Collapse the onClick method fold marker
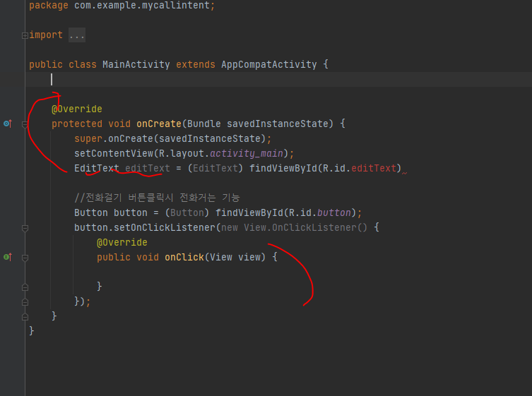Image resolution: width=532 pixels, height=396 pixels. 25,258
